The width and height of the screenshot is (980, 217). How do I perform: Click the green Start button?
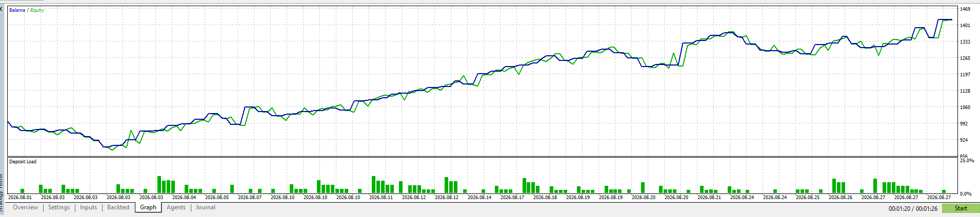tap(961, 208)
